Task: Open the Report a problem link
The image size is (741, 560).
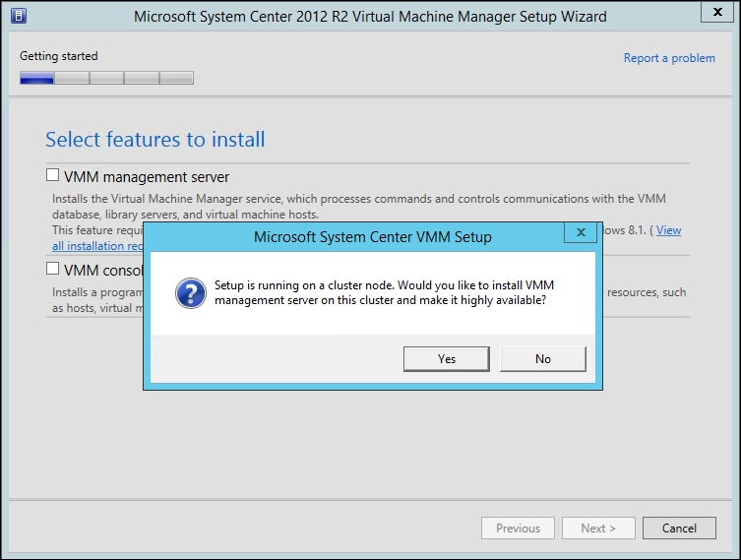Action: 669,58
